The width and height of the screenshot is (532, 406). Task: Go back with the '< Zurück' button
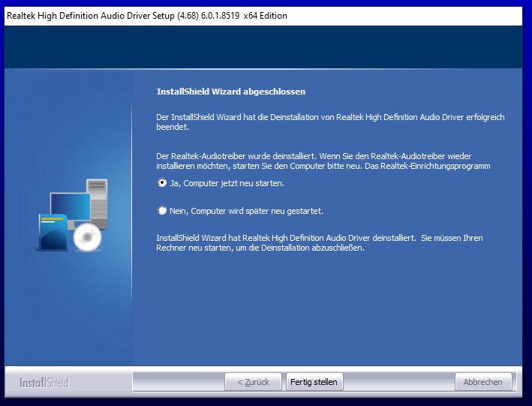pos(253,382)
